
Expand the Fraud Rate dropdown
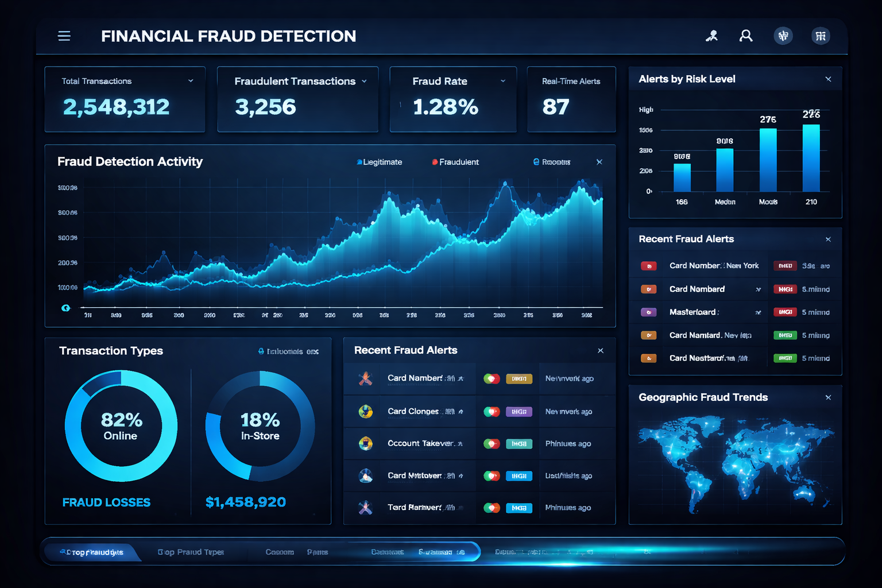(x=503, y=81)
